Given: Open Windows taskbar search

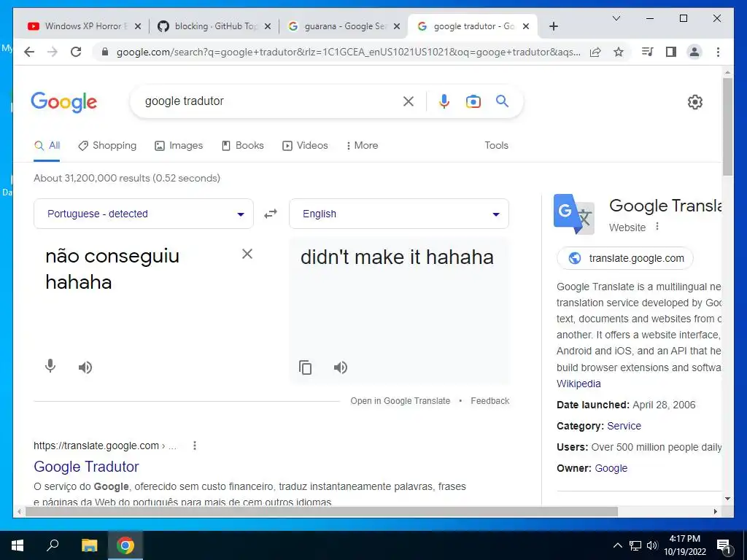Looking at the screenshot, I should tap(53, 545).
